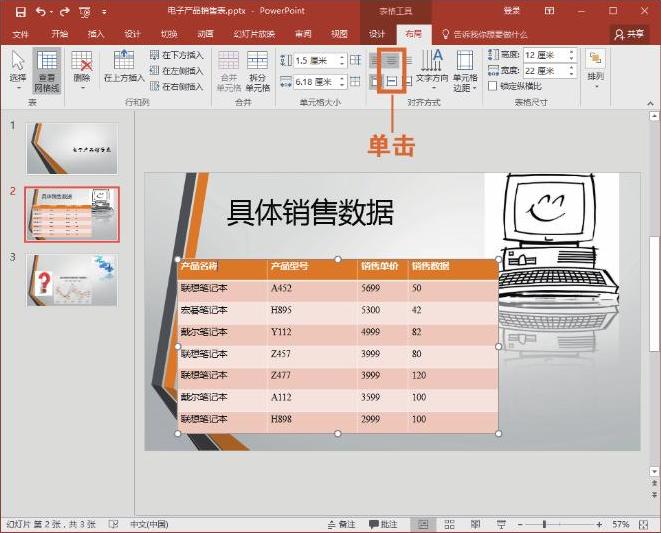Click the 57% zoom level
Viewport: 661px width, 533px height.
coord(621,524)
